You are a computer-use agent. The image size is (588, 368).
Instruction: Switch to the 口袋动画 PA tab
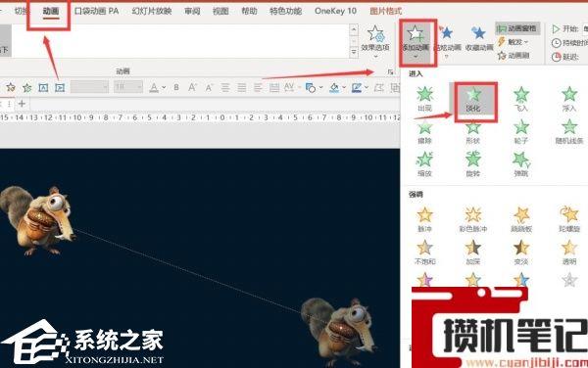coord(96,11)
